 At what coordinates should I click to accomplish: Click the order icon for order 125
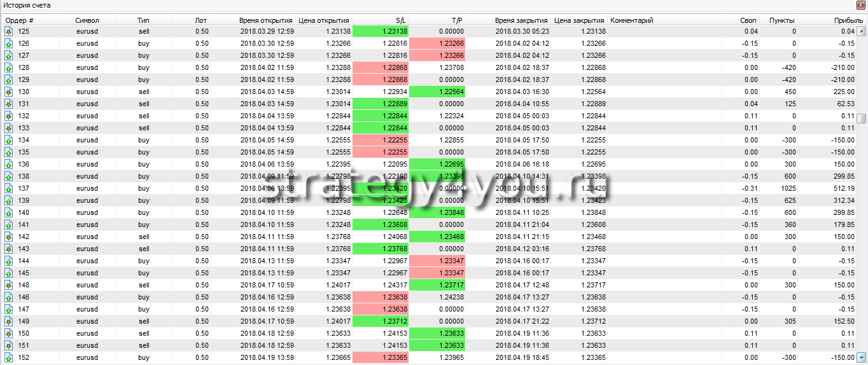pyautogui.click(x=9, y=31)
